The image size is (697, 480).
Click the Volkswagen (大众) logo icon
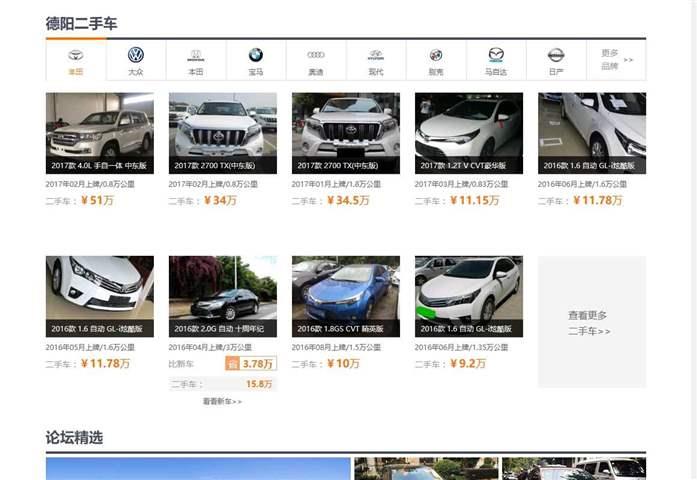tap(136, 56)
